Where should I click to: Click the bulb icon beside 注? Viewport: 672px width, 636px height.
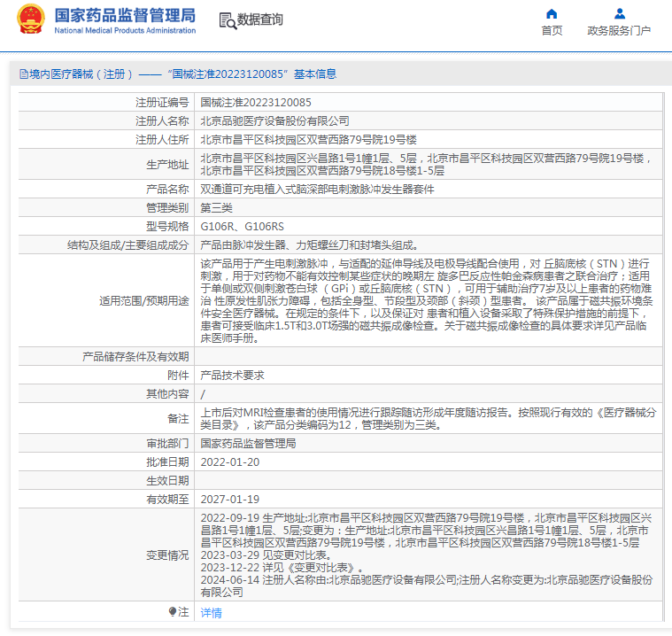(173, 611)
